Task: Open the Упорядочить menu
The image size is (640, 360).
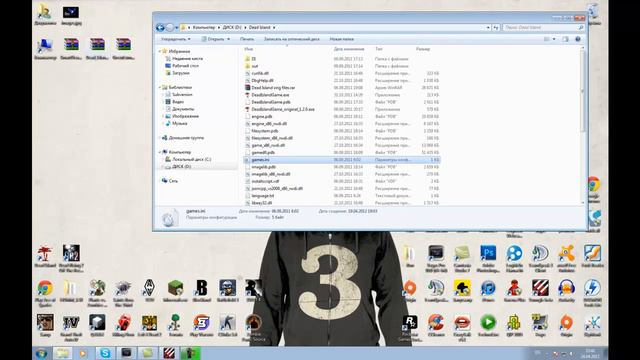Action: 176,39
